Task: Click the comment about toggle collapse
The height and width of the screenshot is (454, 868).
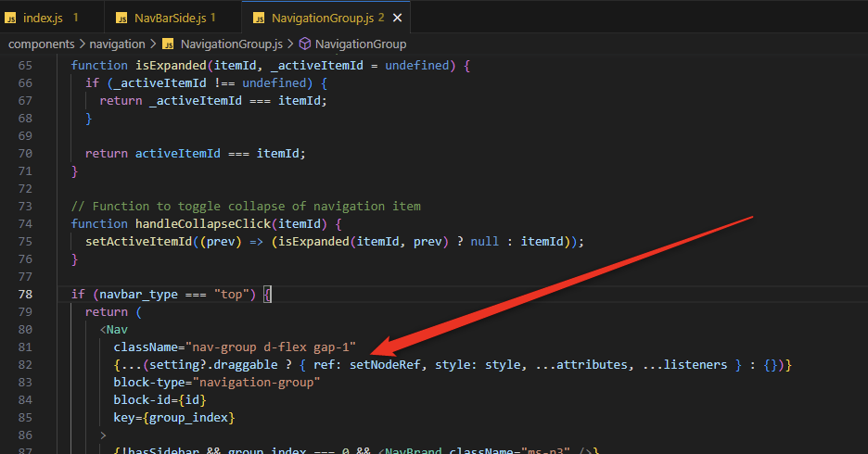Action: pos(246,207)
